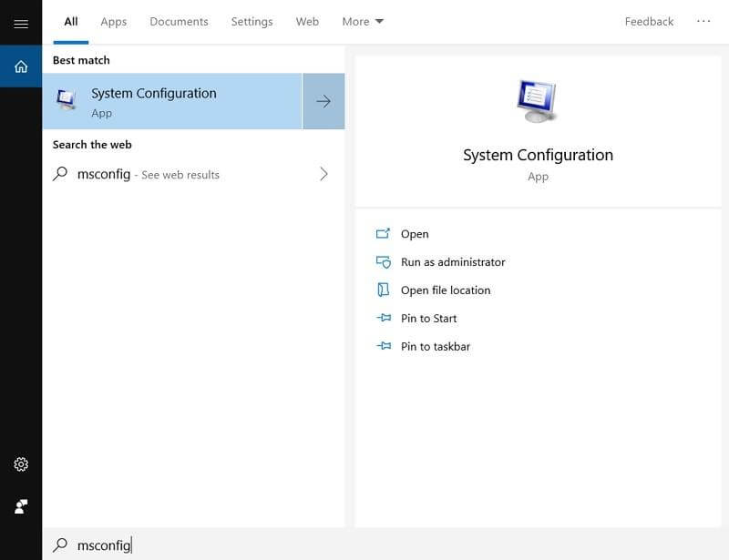Click the Home icon in sidebar

[x=21, y=66]
